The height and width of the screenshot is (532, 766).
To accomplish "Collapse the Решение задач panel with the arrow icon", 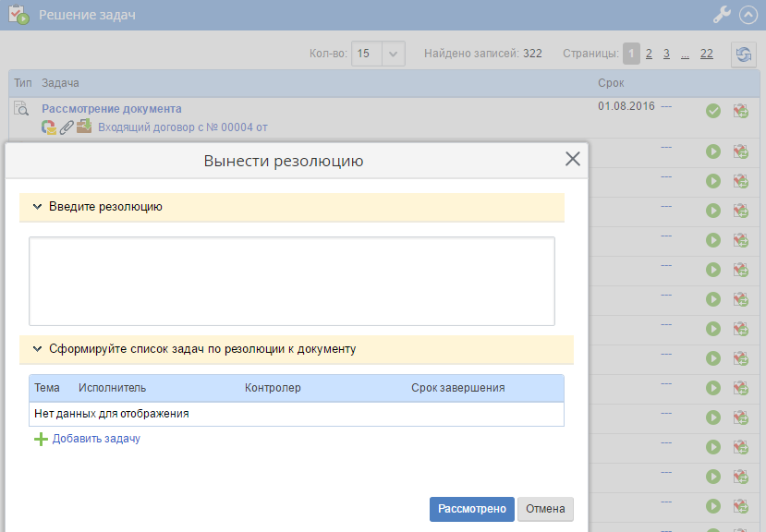I will click(748, 15).
